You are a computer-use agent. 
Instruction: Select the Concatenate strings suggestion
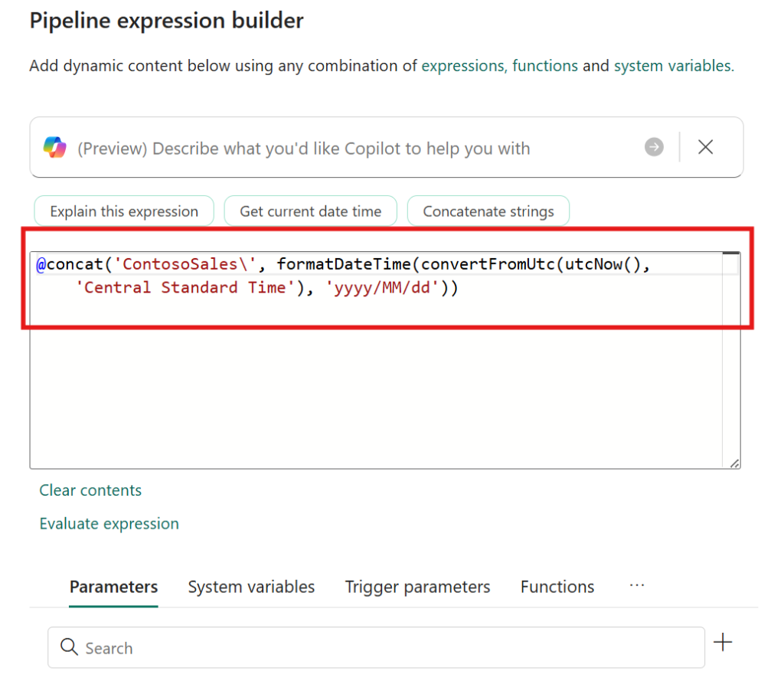tap(488, 210)
